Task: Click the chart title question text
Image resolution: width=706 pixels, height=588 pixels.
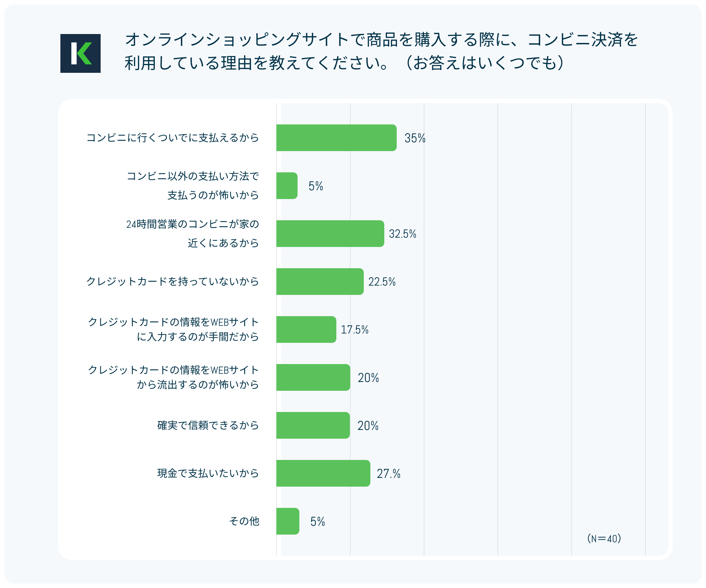Action: (381, 51)
